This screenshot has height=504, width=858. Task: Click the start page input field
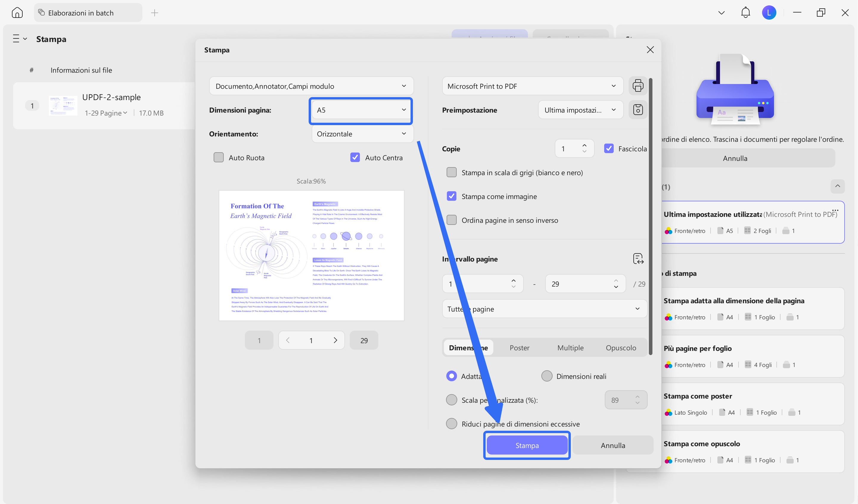[x=482, y=284]
